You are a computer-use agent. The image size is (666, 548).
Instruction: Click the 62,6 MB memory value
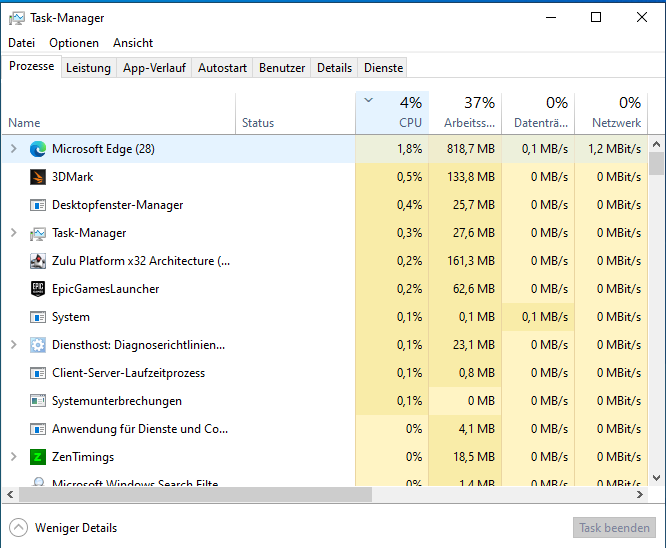coord(474,289)
